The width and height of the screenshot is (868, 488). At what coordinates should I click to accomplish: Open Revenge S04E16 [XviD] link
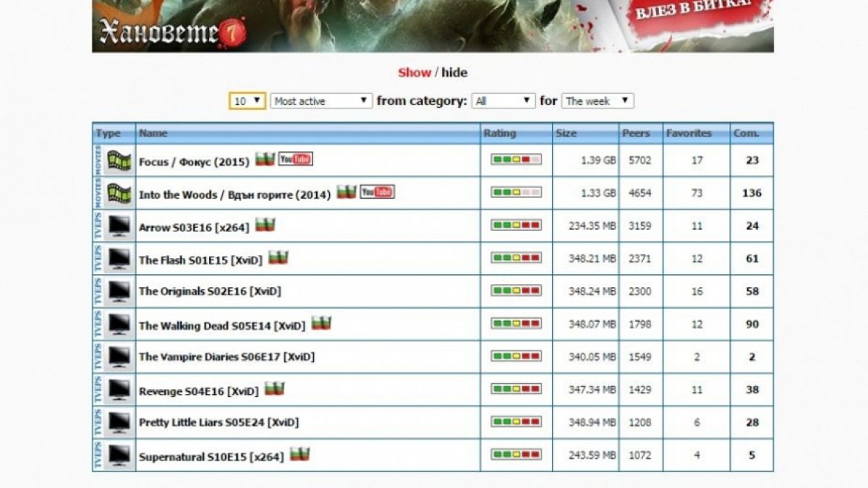point(198,392)
